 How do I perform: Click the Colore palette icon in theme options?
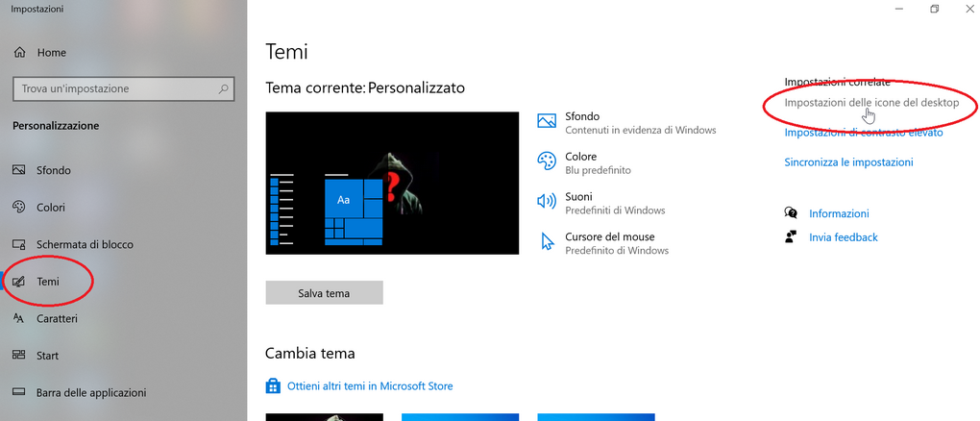tap(547, 162)
